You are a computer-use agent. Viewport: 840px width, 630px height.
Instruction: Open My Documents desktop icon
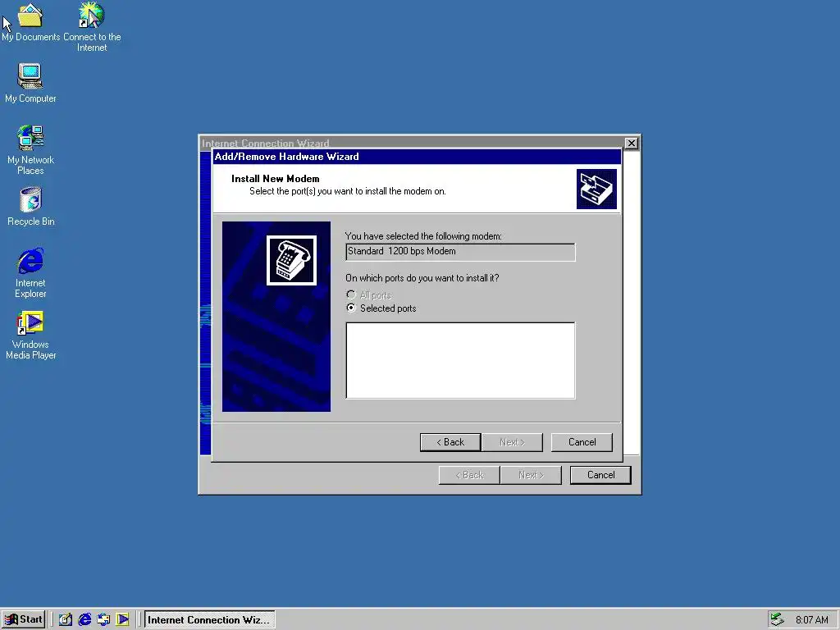[30, 22]
